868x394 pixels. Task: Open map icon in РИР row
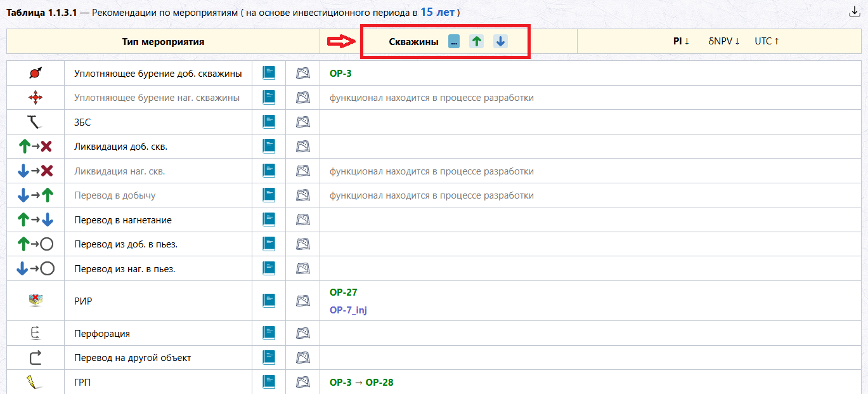pos(303,301)
